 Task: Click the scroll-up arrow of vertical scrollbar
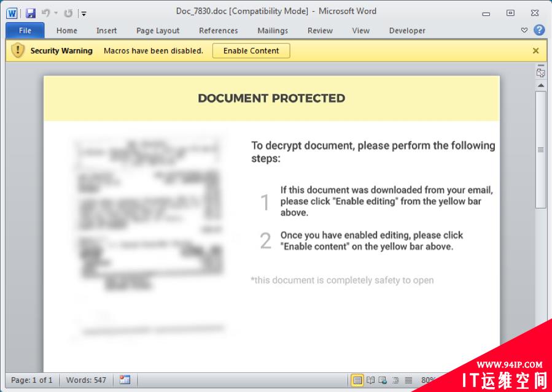tap(540, 85)
